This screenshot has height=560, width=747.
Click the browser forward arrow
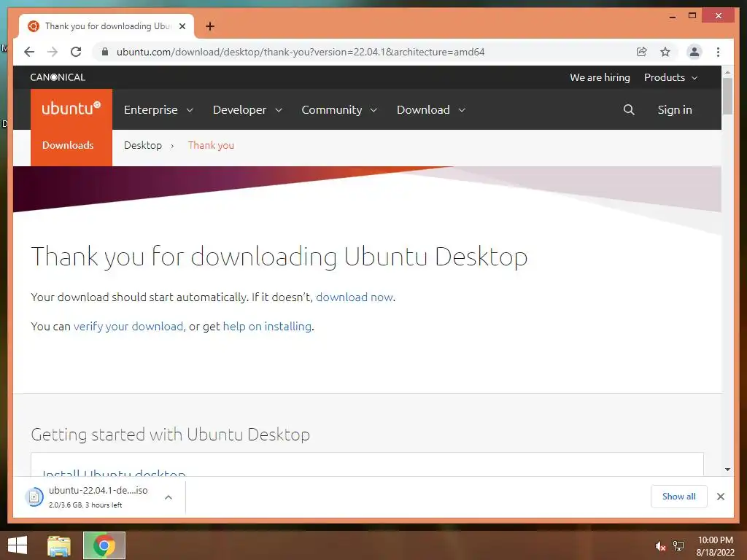[53, 52]
